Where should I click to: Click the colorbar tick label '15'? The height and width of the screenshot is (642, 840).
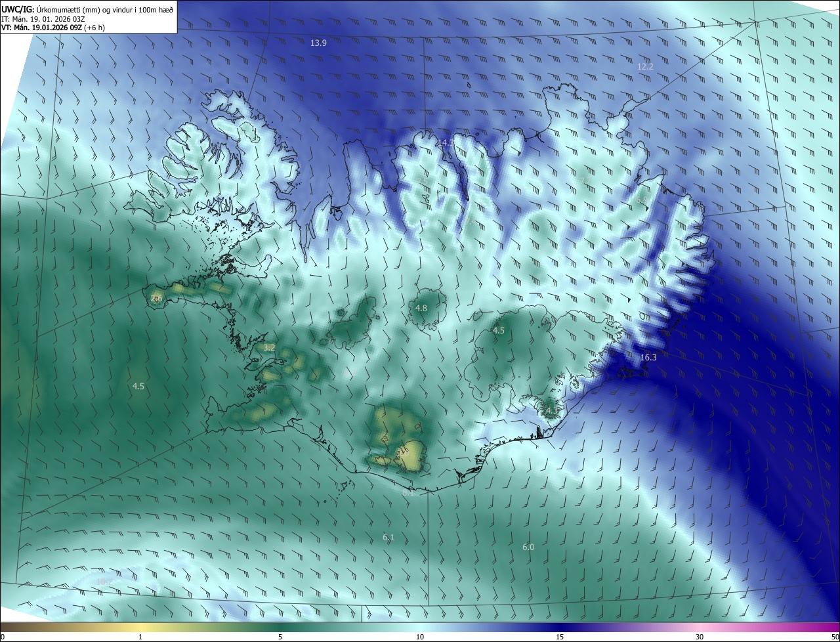(560, 637)
